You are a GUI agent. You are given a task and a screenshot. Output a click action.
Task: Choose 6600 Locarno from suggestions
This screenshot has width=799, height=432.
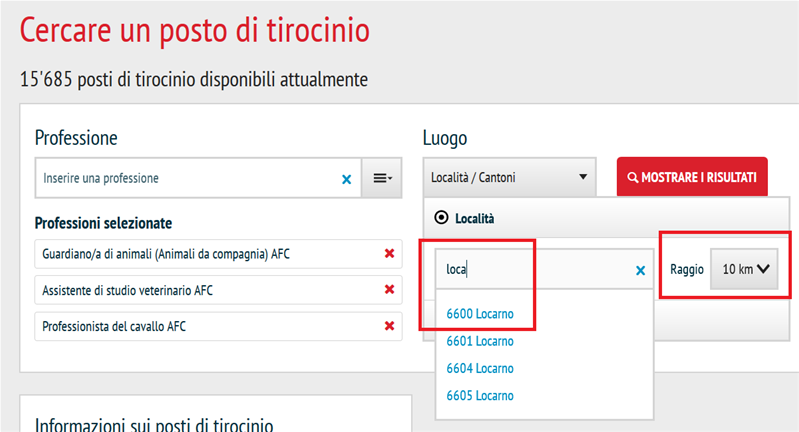[x=480, y=314]
